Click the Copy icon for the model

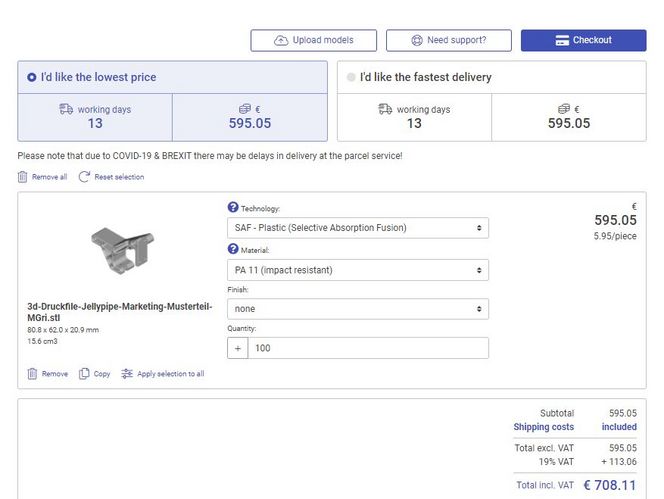pos(85,374)
